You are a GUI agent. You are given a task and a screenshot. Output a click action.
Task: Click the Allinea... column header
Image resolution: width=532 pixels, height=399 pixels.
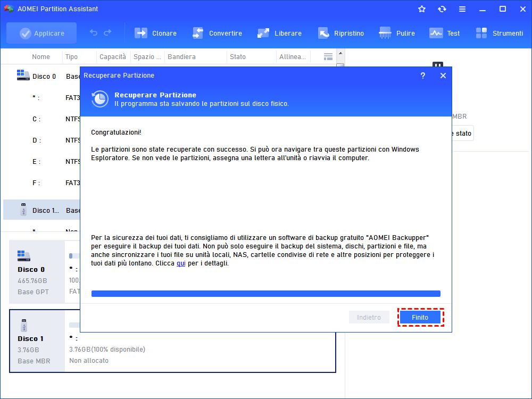point(293,57)
